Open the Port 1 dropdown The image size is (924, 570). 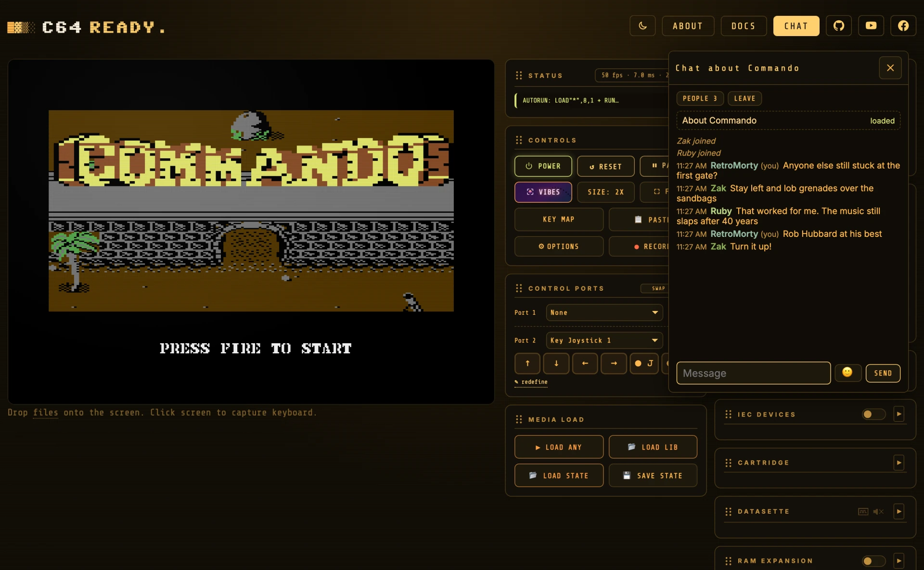click(x=604, y=312)
